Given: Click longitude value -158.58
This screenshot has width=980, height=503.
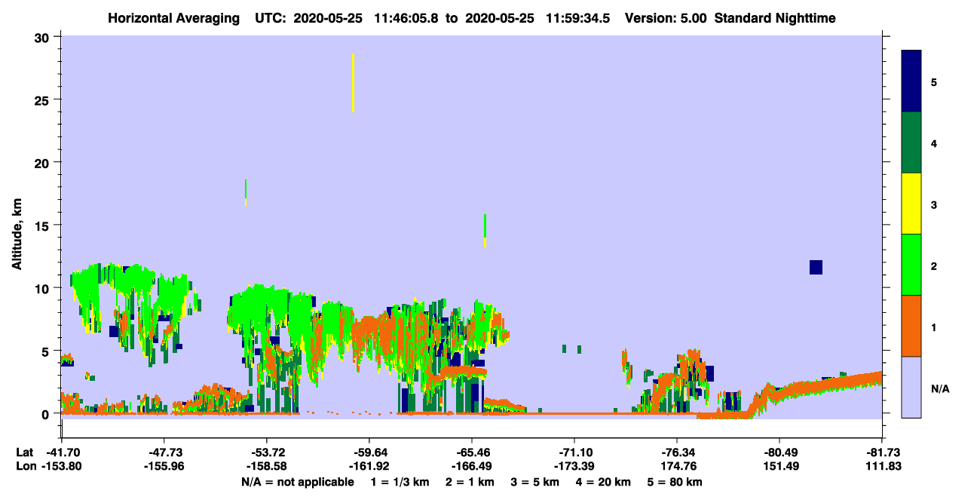Looking at the screenshot, I should click(x=266, y=466).
